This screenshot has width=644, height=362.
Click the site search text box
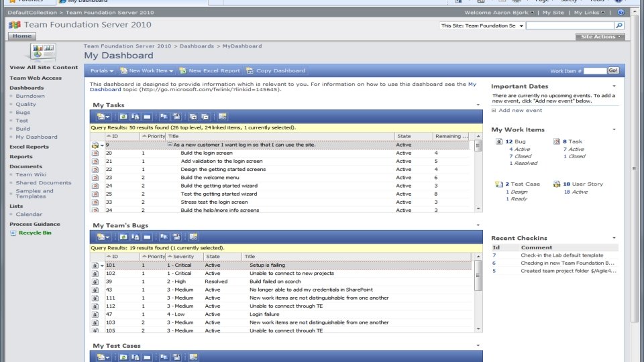[570, 25]
